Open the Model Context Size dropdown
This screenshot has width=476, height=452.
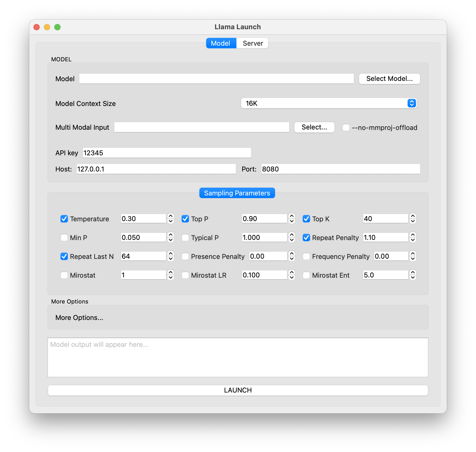tap(329, 103)
